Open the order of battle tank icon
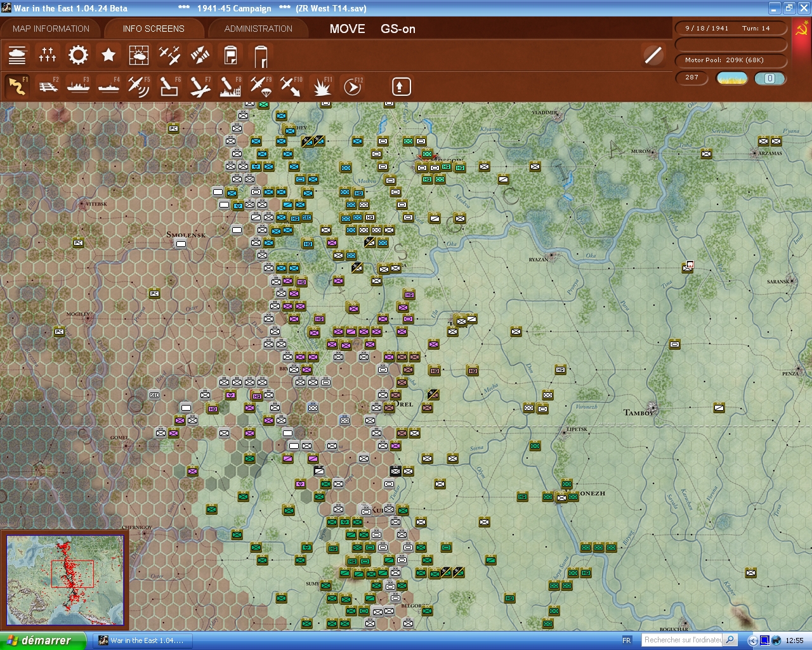Viewport: 812px width, 650px height. click(17, 55)
